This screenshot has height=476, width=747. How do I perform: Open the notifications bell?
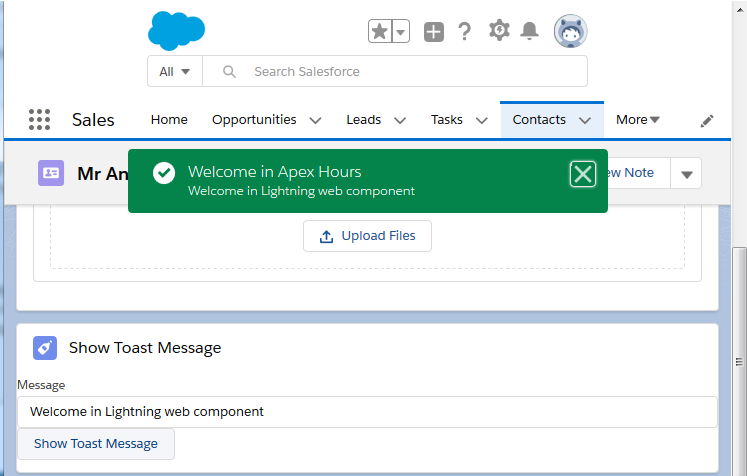(529, 31)
